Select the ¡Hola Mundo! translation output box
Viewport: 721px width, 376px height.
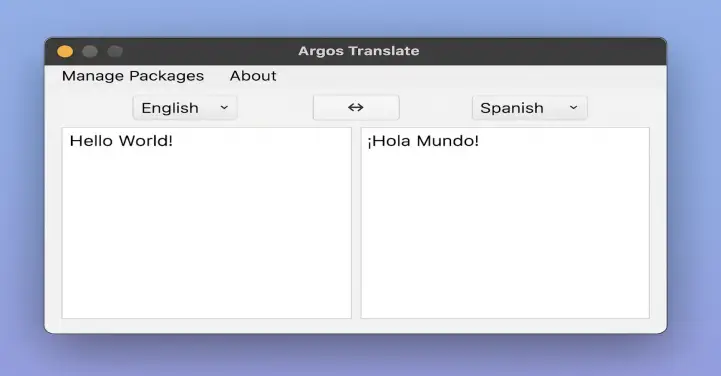point(505,223)
